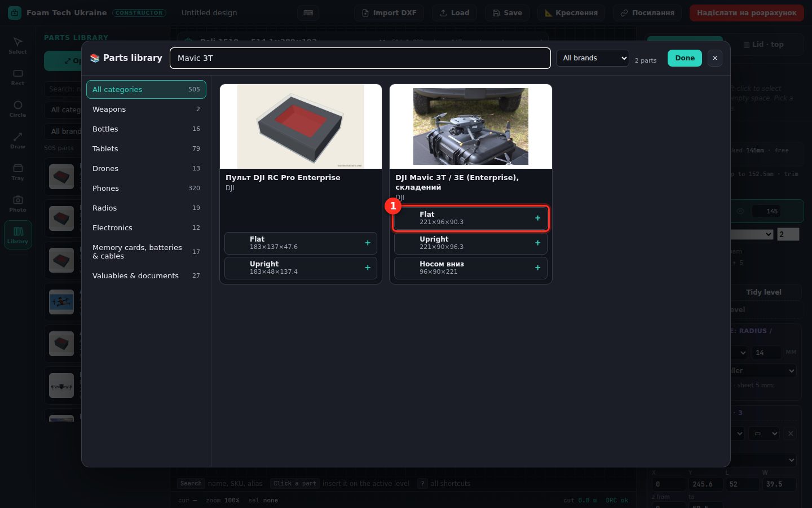Open the Memory cards, batteries & cables category
This screenshot has width=812, height=508.
[146, 252]
